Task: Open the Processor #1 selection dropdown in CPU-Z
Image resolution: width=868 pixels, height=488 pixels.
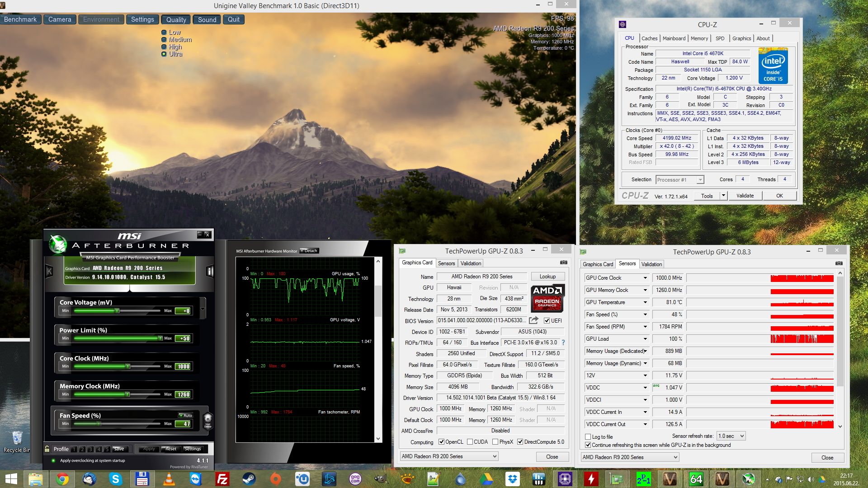Action: (679, 180)
